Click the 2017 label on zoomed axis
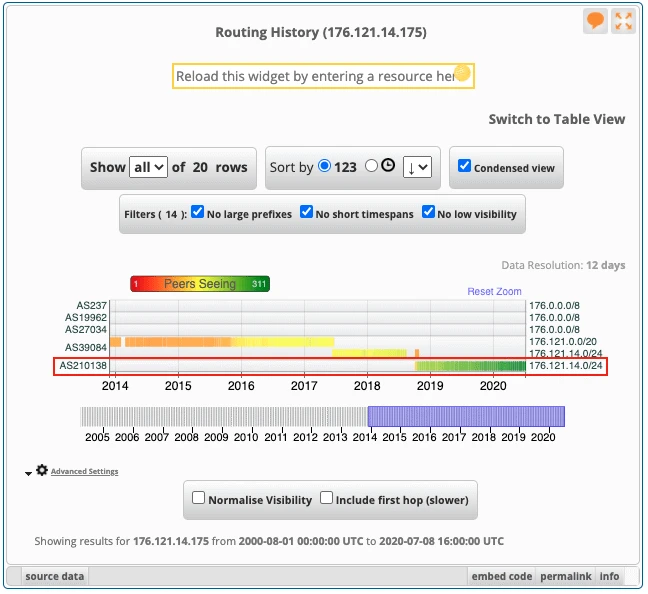Screen dimensions: 648x594 (x=304, y=386)
